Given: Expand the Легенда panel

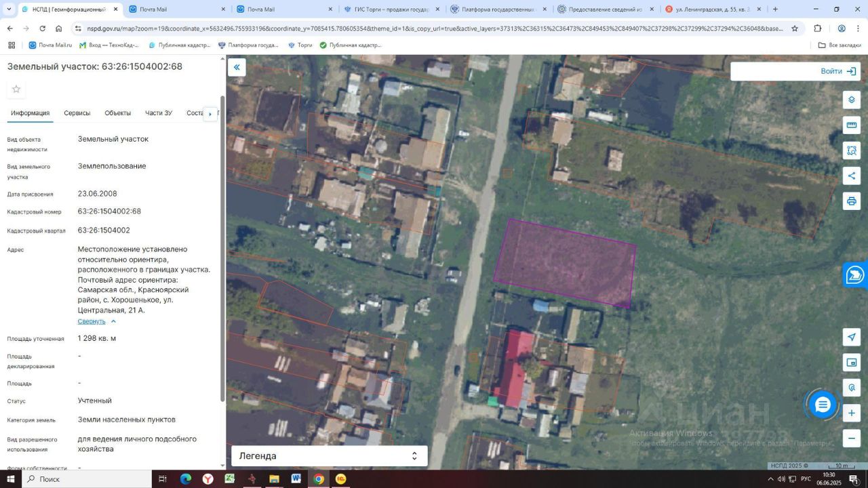Looking at the screenshot, I should point(330,456).
